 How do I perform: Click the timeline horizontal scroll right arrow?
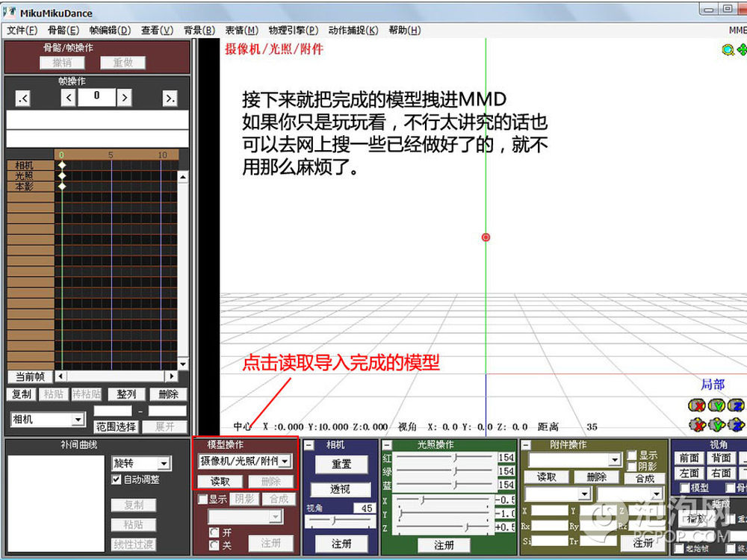click(171, 376)
